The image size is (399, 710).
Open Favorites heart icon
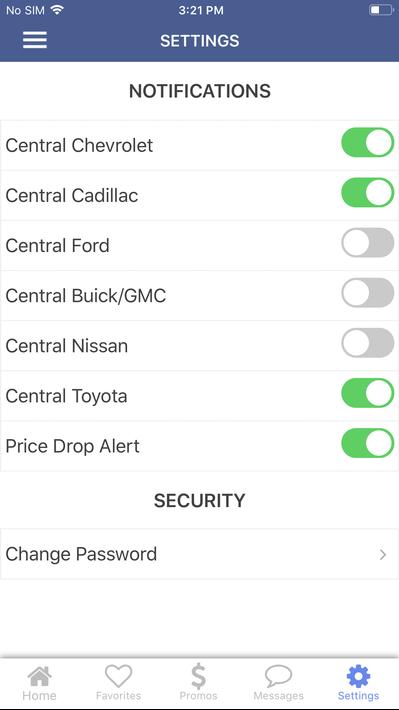(118, 676)
